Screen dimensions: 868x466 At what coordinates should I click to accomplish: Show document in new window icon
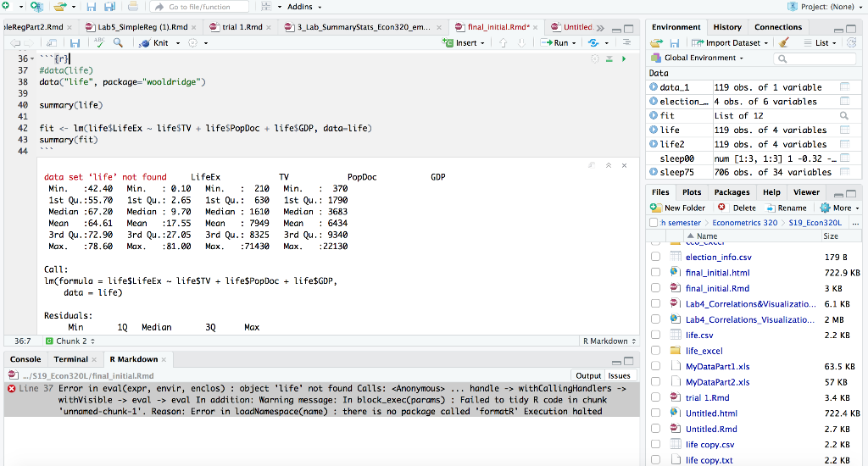click(x=52, y=42)
